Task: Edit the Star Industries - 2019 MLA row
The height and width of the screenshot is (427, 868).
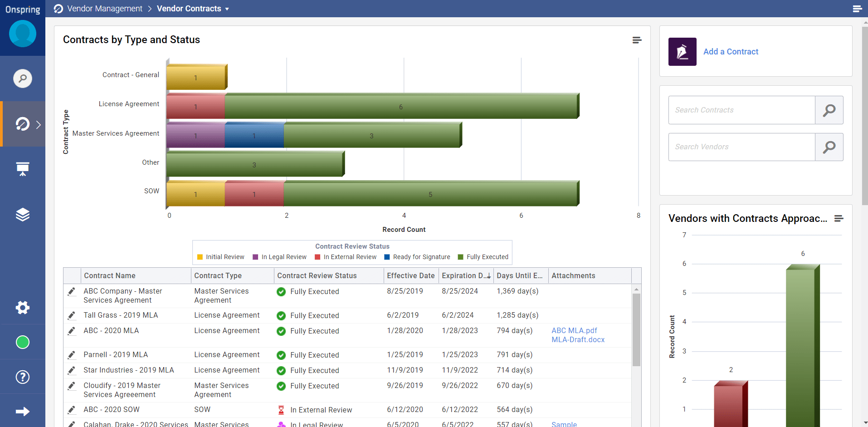Action: (x=71, y=370)
